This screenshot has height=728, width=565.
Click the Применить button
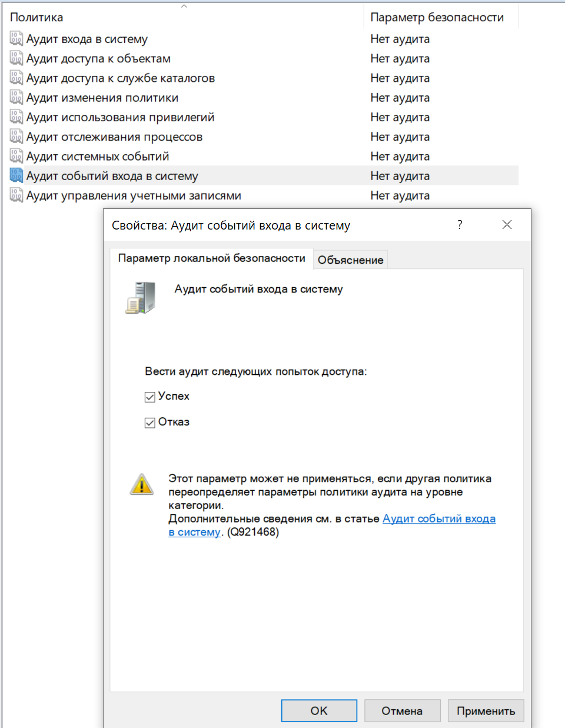point(486,711)
